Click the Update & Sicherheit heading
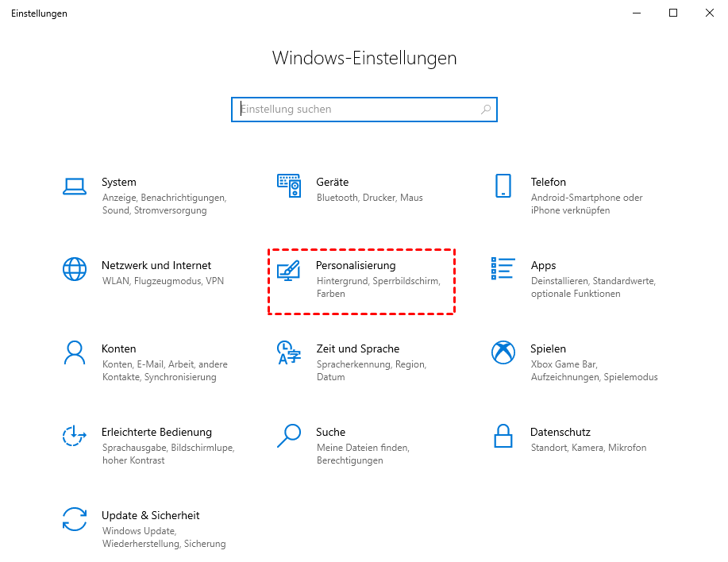This screenshot has height=562, width=728. [x=150, y=515]
